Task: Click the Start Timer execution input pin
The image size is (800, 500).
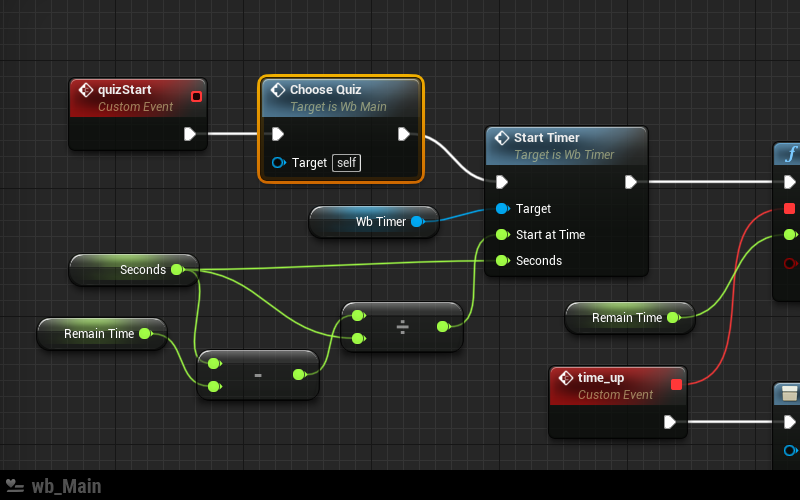Action: coord(502,182)
